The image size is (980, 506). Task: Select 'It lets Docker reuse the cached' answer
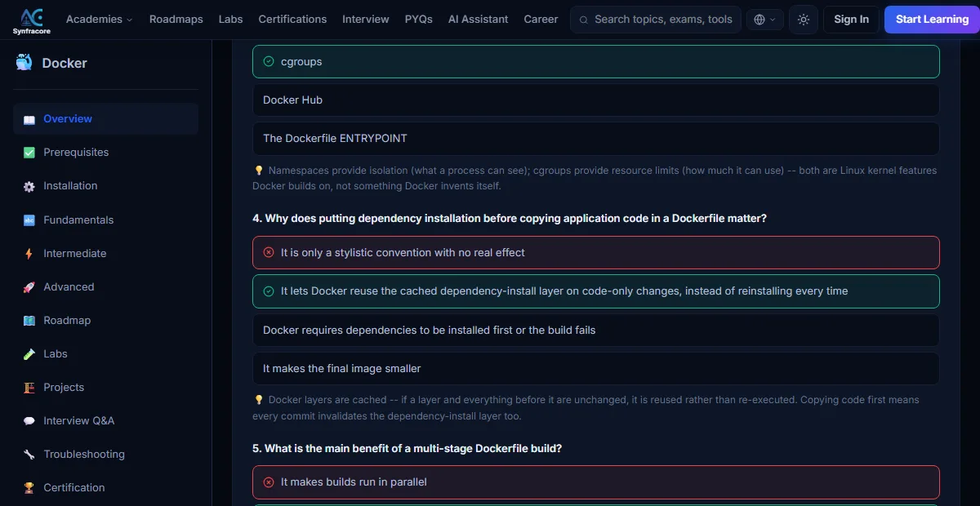(596, 291)
